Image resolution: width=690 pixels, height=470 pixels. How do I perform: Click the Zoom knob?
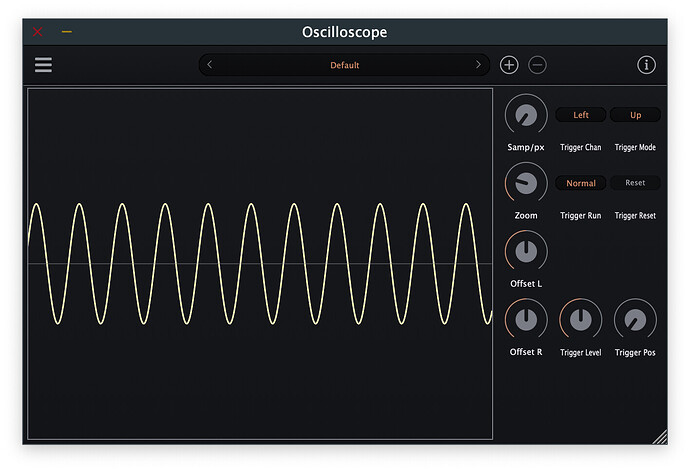(526, 183)
